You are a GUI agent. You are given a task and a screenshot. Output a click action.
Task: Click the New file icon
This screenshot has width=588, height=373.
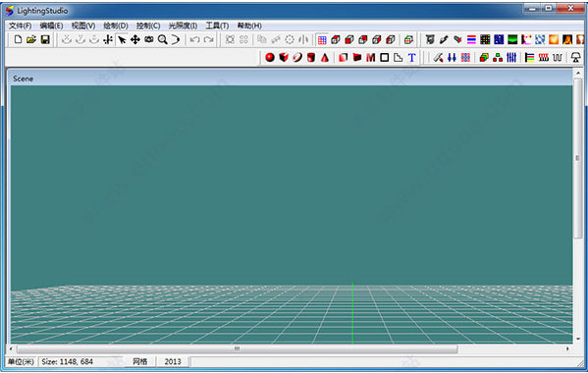pos(18,39)
